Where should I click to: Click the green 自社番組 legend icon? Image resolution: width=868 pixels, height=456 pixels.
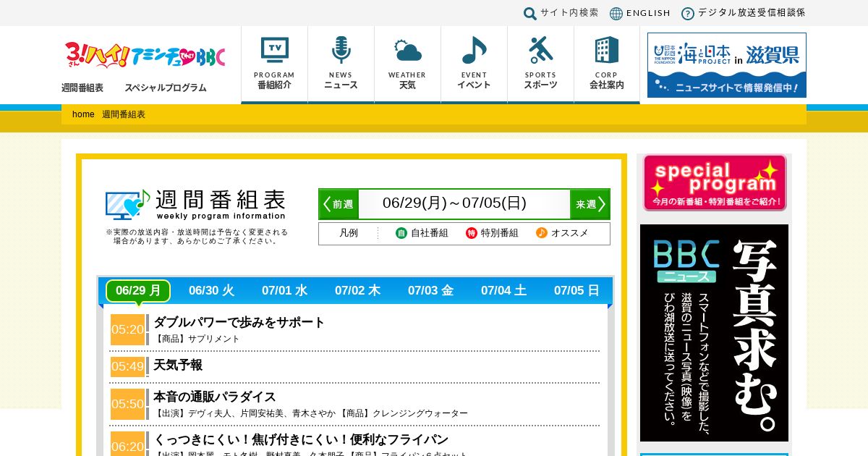pyautogui.click(x=401, y=233)
